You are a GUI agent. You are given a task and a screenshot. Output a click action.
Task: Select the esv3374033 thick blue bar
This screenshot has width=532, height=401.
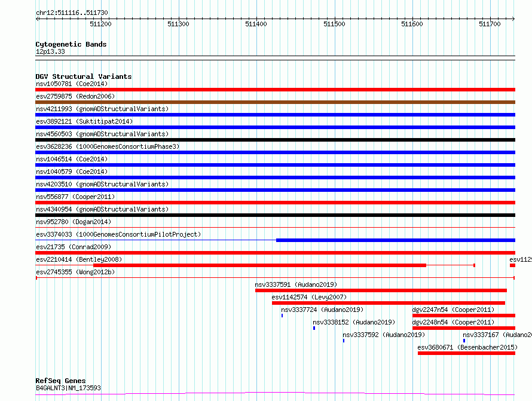point(396,240)
